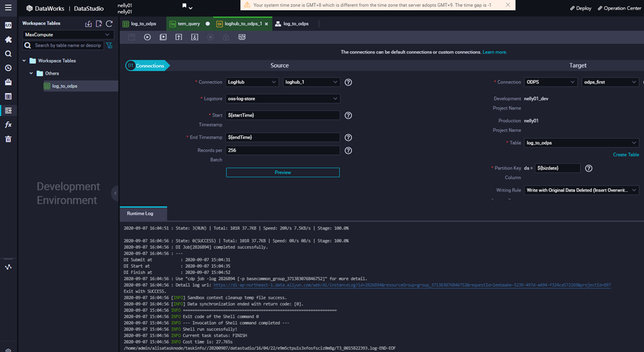644x352 pixels.
Task: Open the search sidebar icon
Action: pyautogui.click(x=8, y=54)
